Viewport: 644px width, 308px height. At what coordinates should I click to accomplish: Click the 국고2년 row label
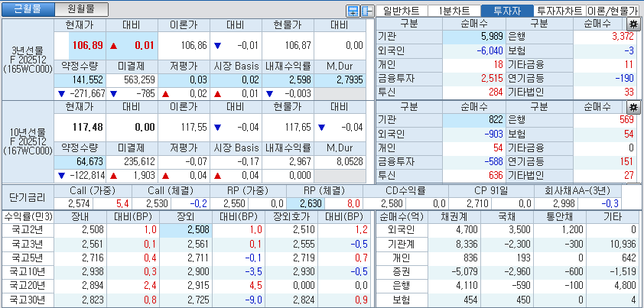pos(28,230)
